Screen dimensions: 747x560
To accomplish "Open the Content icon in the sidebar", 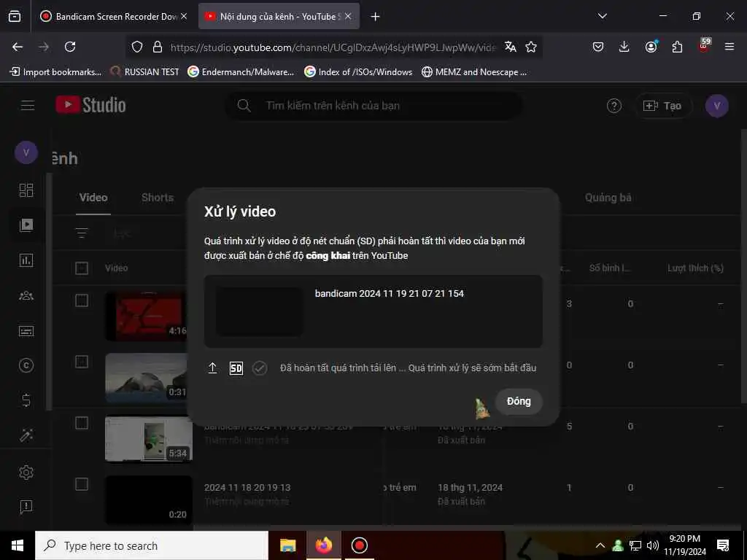I will [x=26, y=225].
